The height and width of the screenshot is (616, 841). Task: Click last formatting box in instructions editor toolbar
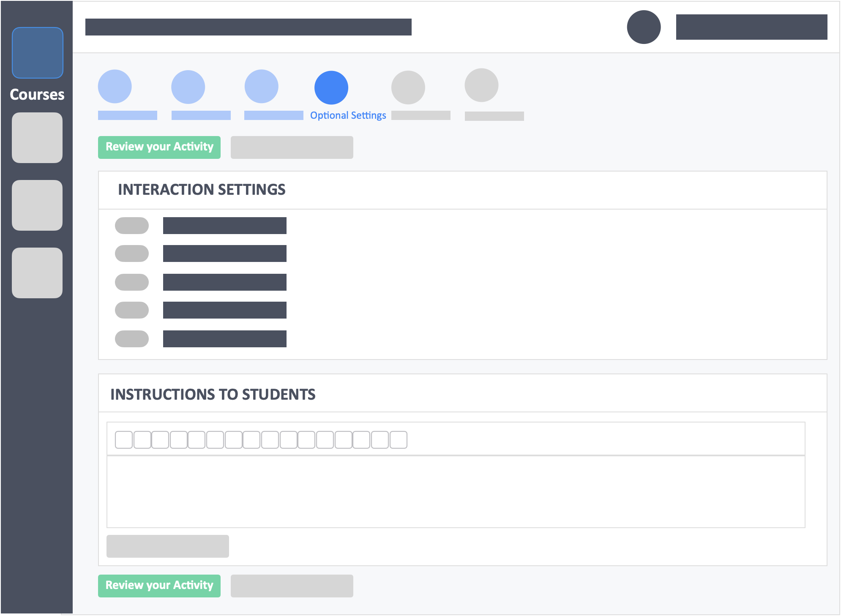coord(399,440)
